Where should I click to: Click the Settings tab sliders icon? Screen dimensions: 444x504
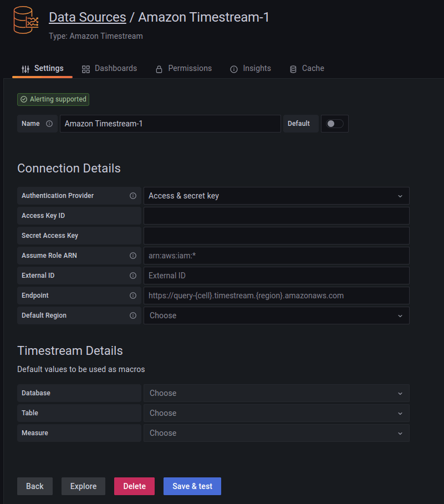click(25, 69)
